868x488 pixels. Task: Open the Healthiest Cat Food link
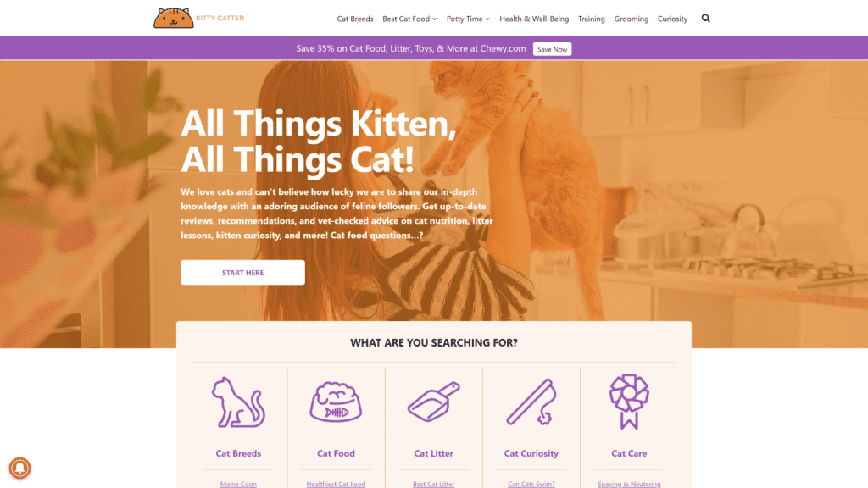point(336,484)
